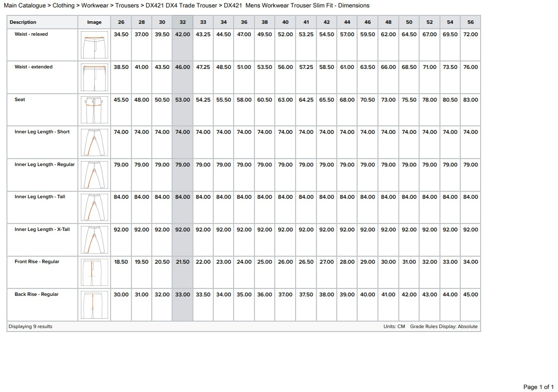Open the Clothing breadcrumb link
Image resolution: width=558 pixels, height=392 pixels.
click(63, 5)
